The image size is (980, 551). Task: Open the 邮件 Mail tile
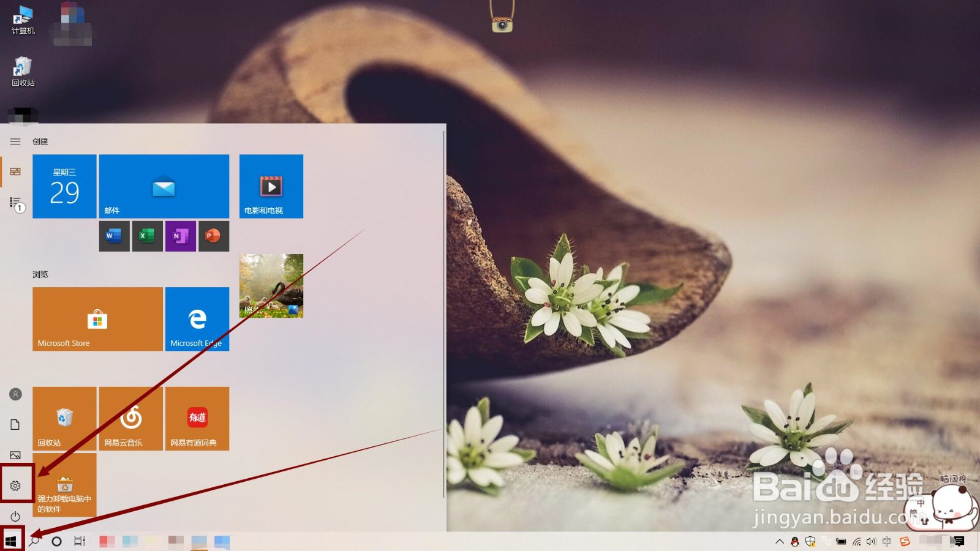[x=164, y=186]
